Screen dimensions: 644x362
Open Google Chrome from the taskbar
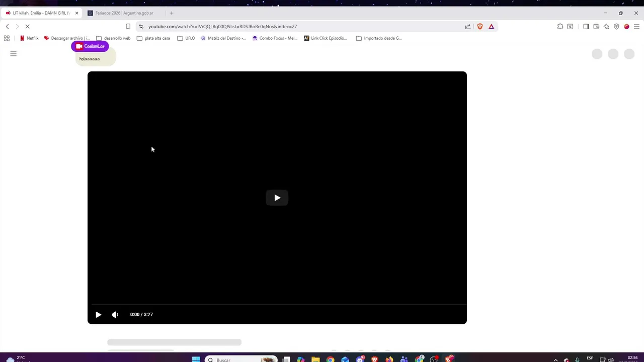coord(330,359)
